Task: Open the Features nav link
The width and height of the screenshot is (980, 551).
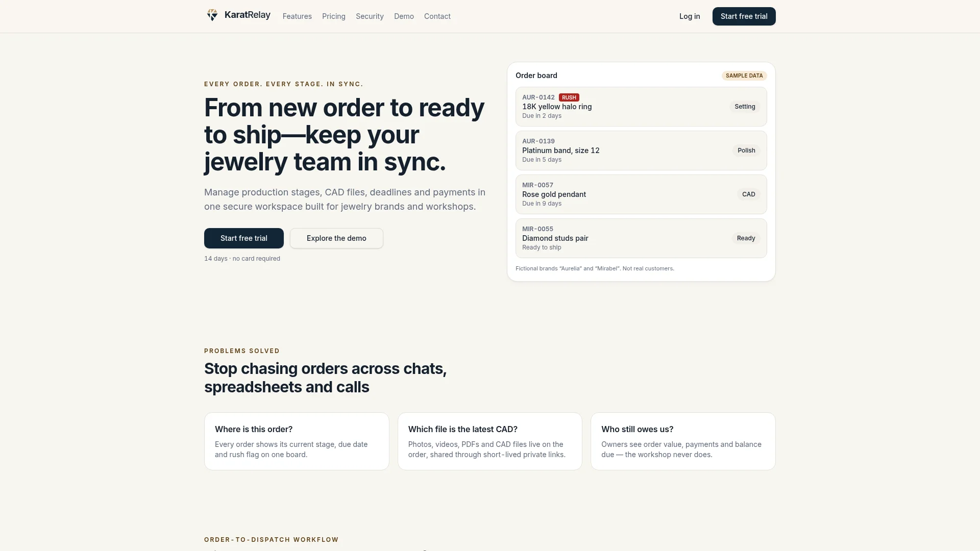Action: (297, 16)
